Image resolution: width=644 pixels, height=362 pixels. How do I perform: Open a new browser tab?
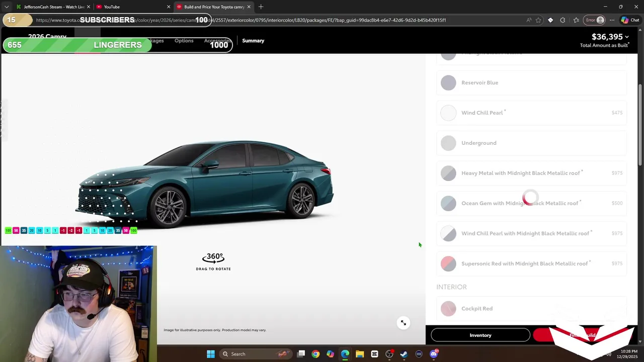point(261,7)
